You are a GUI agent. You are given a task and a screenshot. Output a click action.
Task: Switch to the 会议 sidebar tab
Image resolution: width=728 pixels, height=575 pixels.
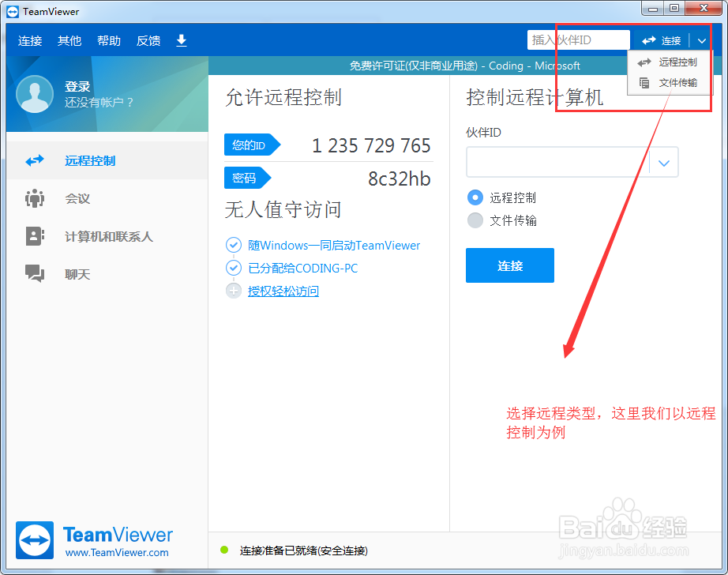point(107,199)
